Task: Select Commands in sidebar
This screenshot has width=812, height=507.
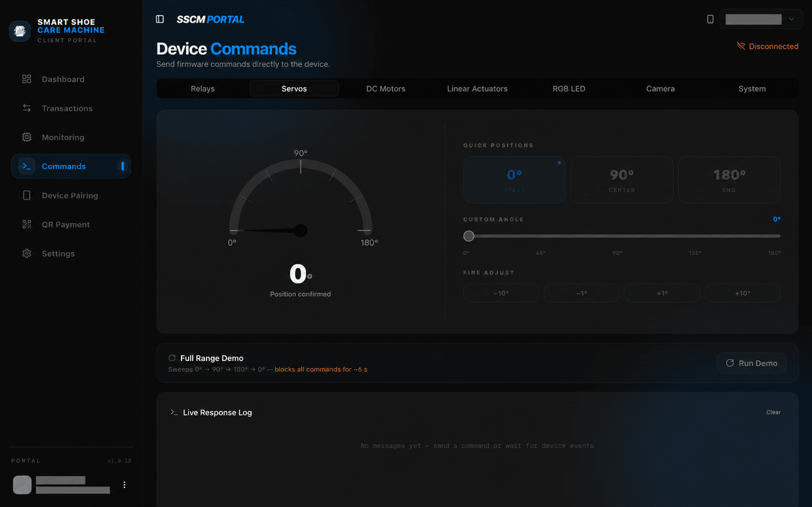Action: (x=71, y=166)
